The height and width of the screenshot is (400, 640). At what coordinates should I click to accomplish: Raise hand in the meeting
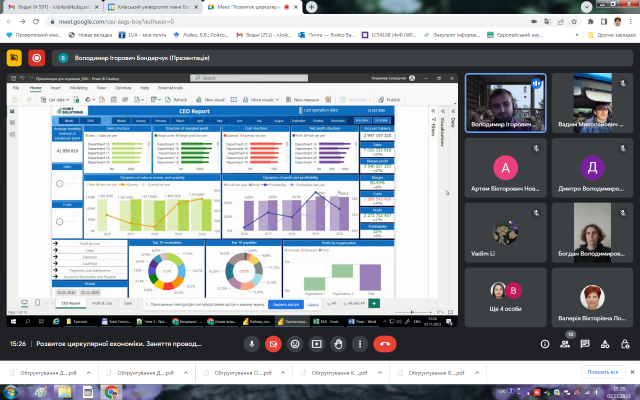point(340,343)
